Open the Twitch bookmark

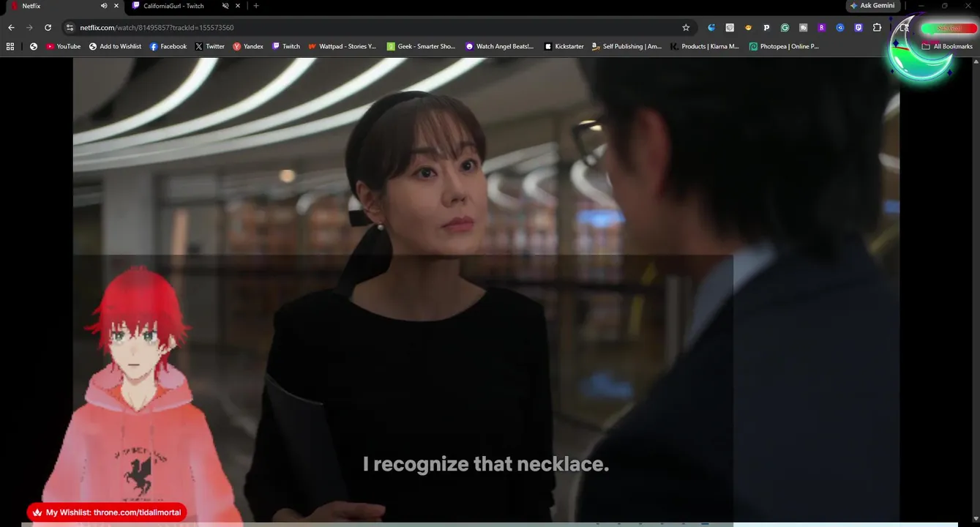coord(286,46)
